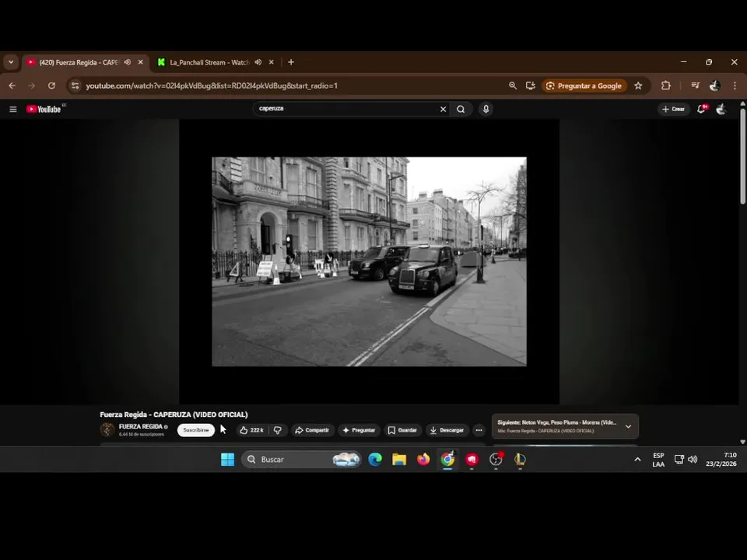Open the zoom magnifier in address bar
Viewport: 747px width, 560px height.
513,86
